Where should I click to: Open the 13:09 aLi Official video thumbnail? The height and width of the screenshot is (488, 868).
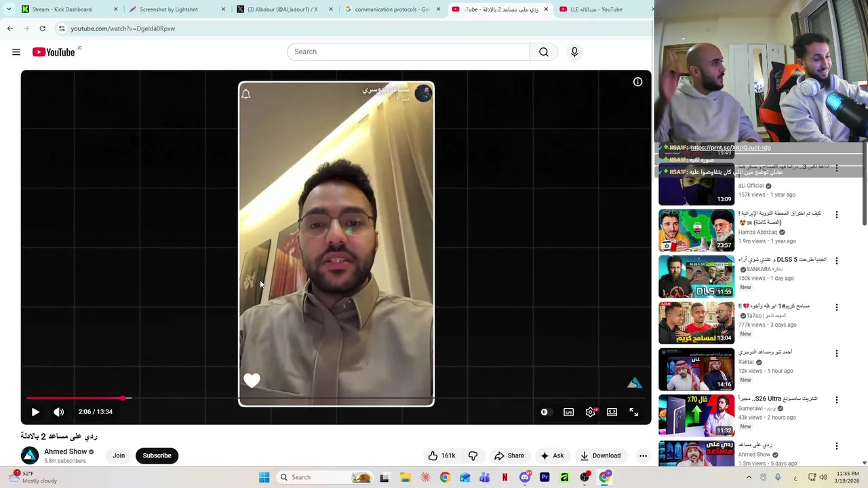click(696, 184)
